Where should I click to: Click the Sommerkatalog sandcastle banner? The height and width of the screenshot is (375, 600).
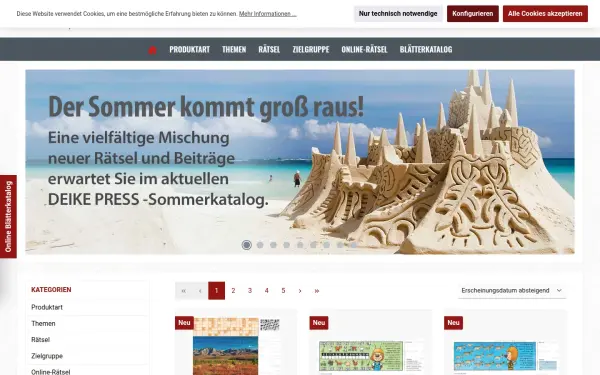300,161
